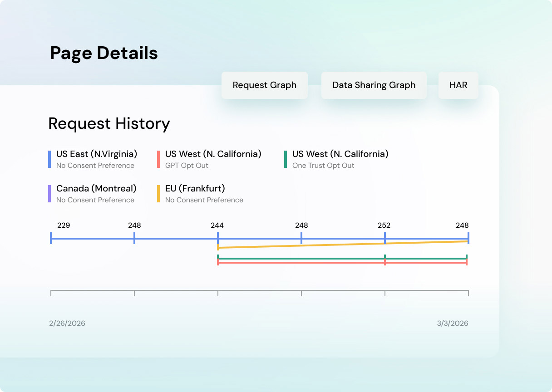Click the Page Details page title

pos(104,53)
